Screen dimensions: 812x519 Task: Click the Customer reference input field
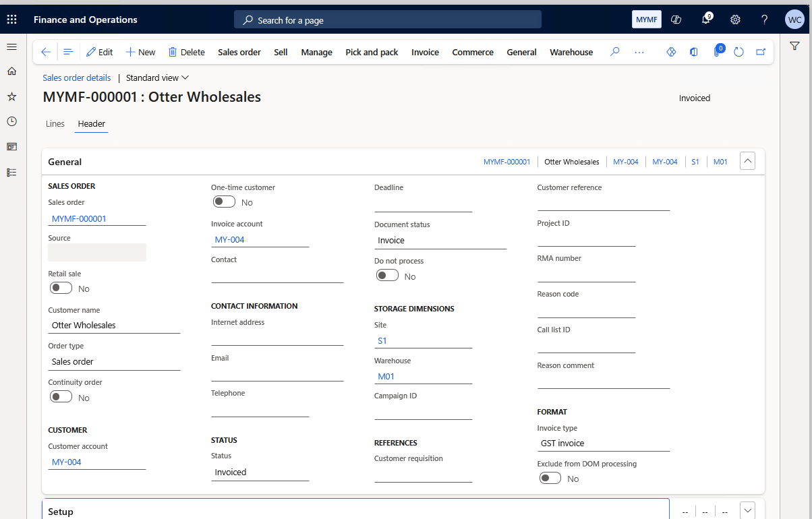(604, 203)
